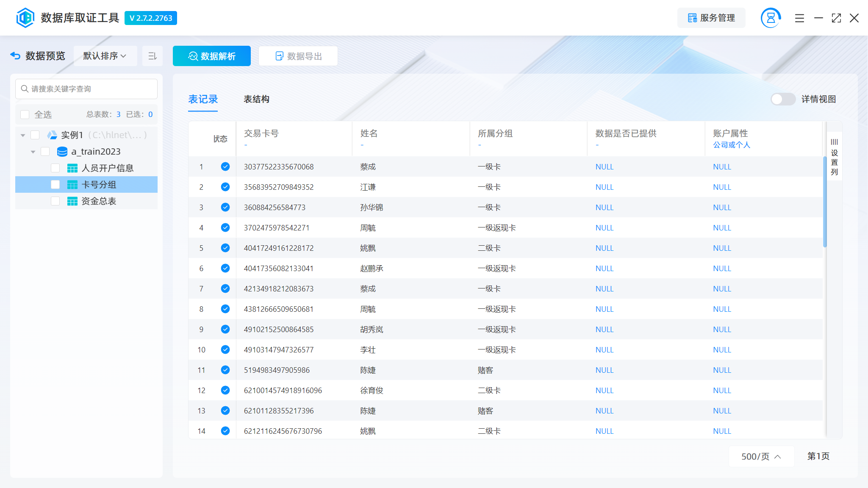This screenshot has width=868, height=488.
Task: Click status check icon in row 5
Action: pyautogui.click(x=225, y=248)
